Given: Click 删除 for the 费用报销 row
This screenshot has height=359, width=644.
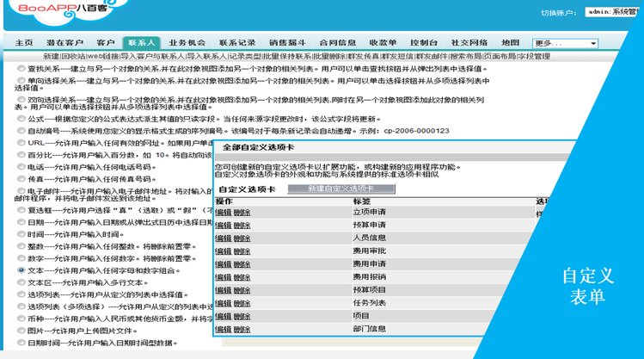Looking at the screenshot, I should point(242,277).
